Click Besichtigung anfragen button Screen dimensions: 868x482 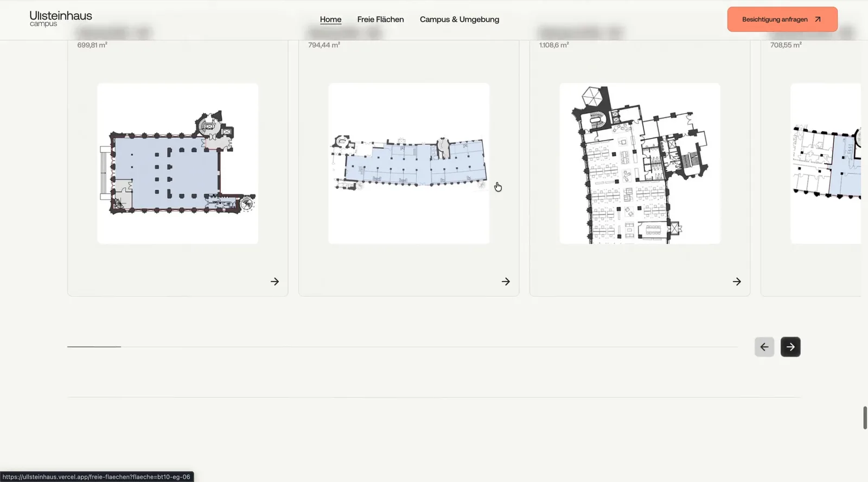(782, 20)
